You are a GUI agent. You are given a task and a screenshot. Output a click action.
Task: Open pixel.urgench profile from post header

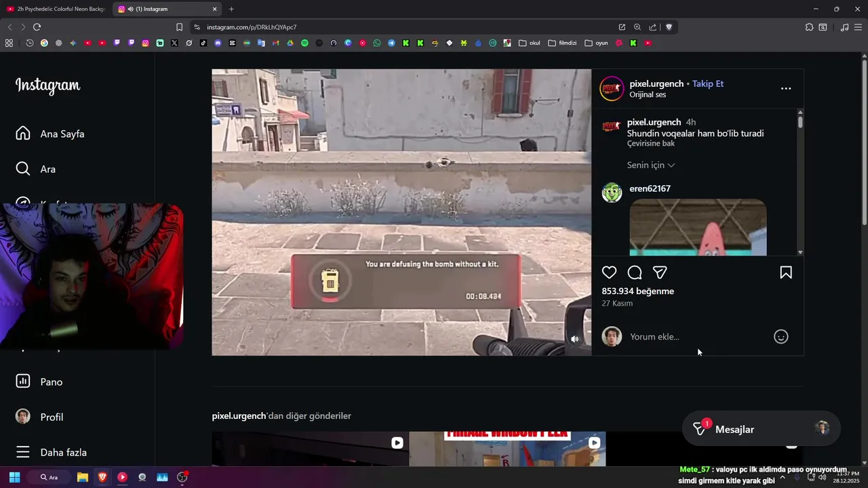[x=656, y=83]
